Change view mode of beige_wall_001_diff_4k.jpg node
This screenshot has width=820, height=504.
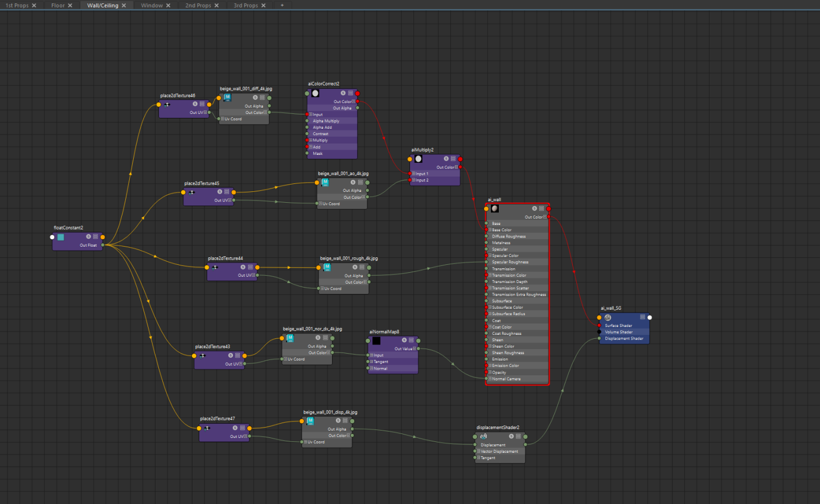(262, 97)
